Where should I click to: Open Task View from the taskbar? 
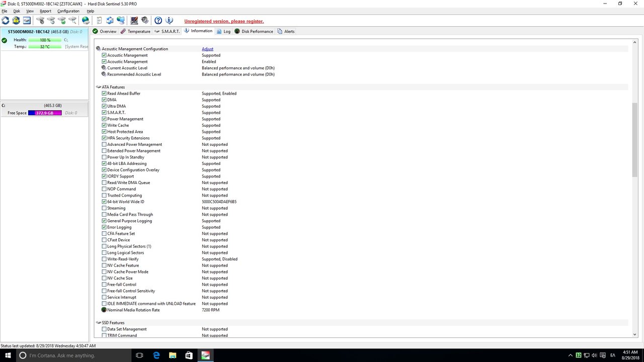coord(140,355)
